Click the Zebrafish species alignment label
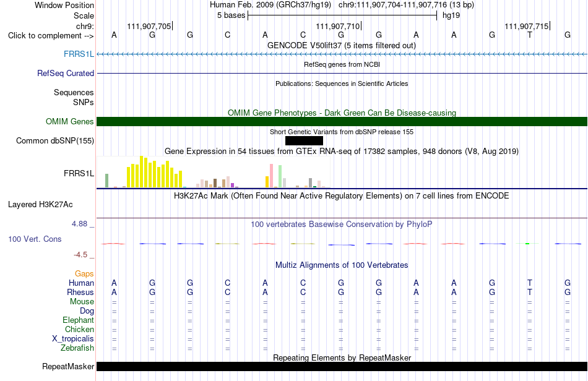The image size is (588, 381). 77,348
